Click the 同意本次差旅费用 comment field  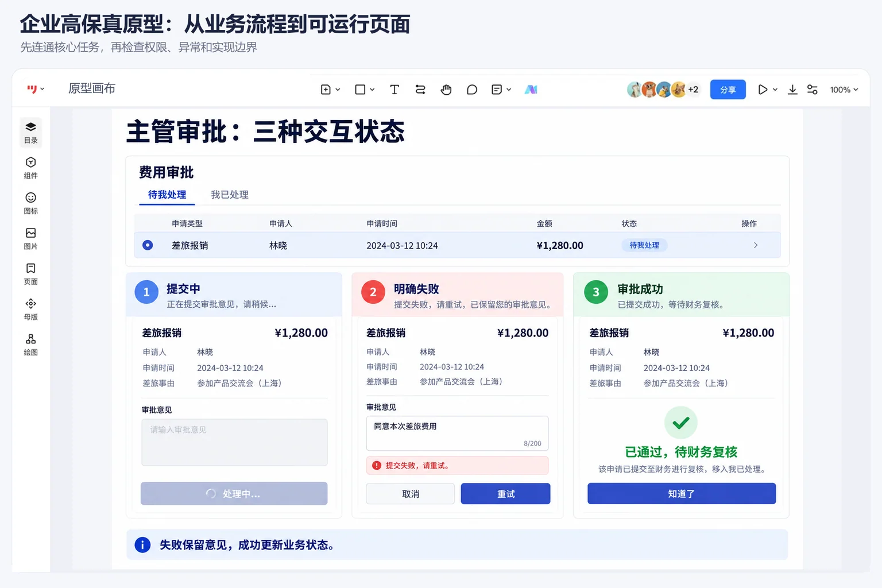coord(457,434)
